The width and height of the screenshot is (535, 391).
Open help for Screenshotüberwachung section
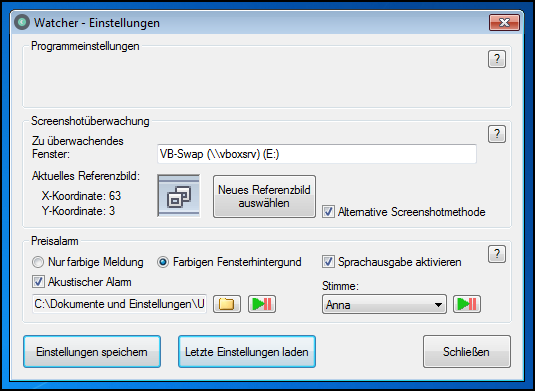pos(497,134)
